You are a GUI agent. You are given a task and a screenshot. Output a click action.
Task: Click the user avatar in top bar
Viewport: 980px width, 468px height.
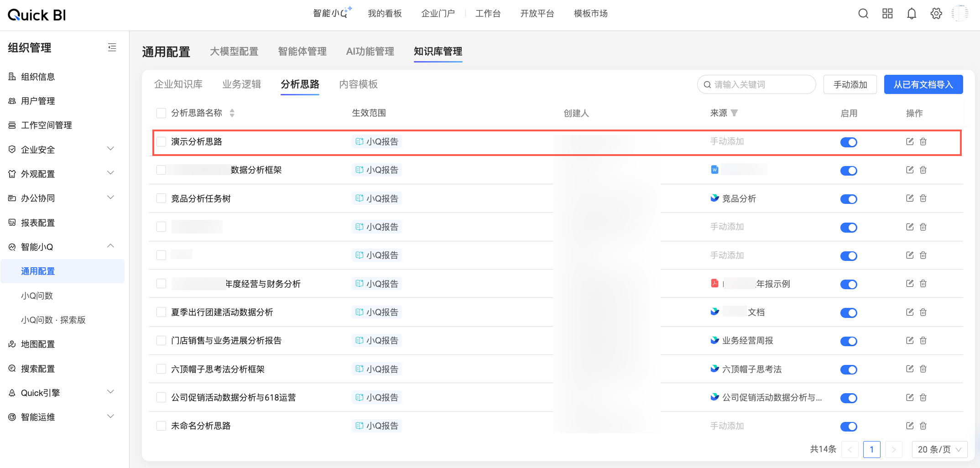[x=960, y=14]
